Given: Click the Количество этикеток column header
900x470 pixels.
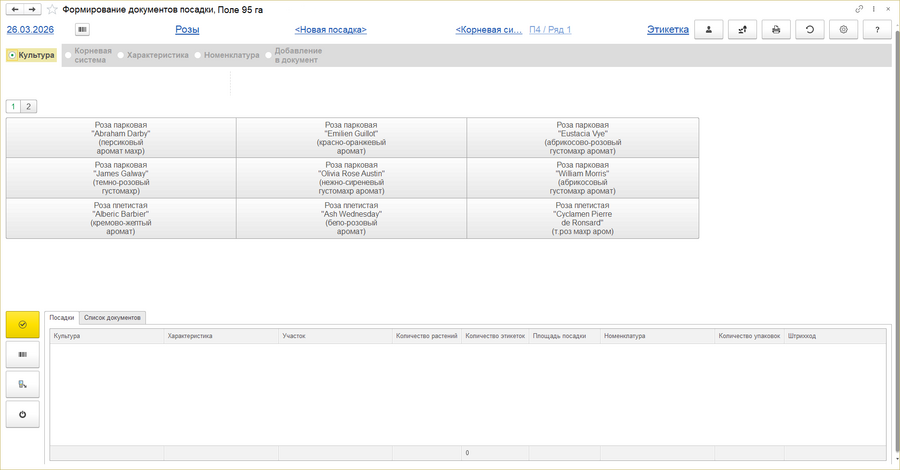Looking at the screenshot, I should click(495, 336).
